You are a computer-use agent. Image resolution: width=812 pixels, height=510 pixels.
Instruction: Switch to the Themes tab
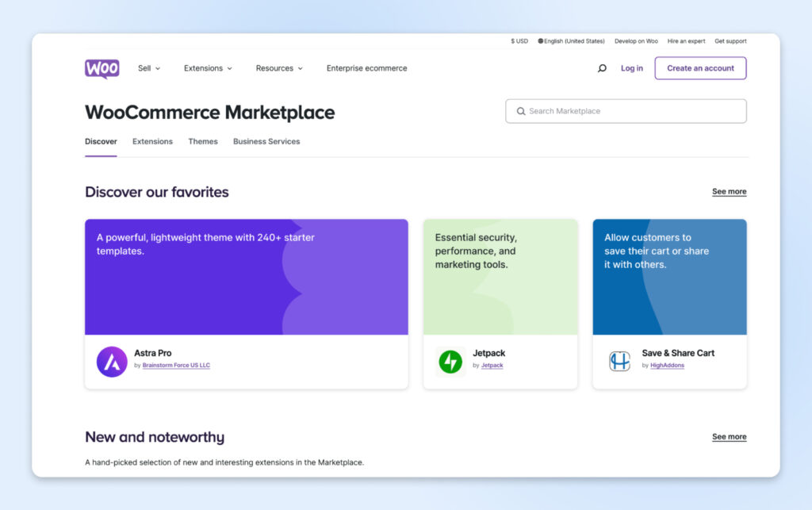coord(203,141)
